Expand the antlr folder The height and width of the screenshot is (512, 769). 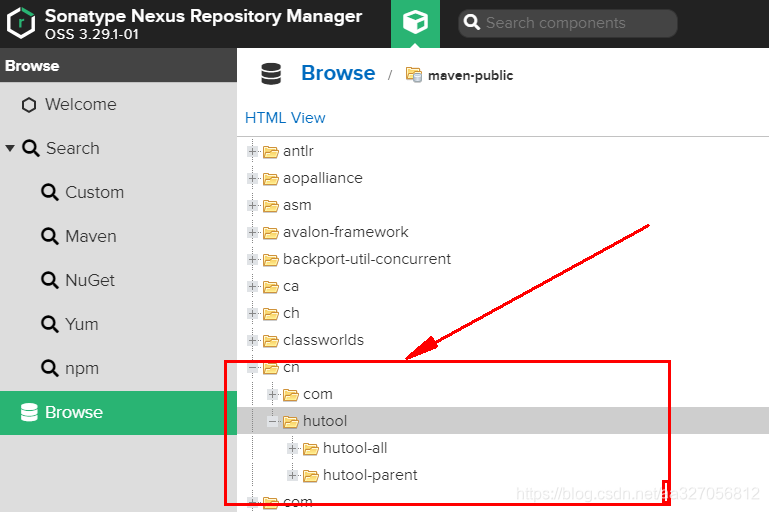253,152
